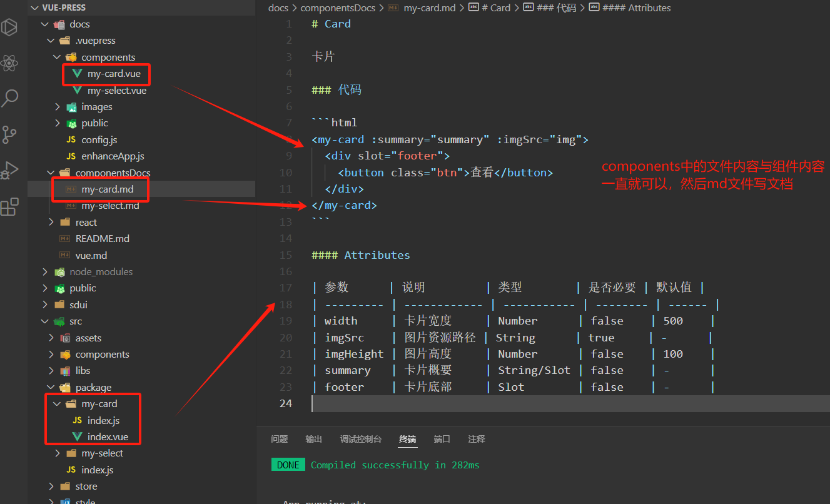The width and height of the screenshot is (830, 504).
Task: Click the assets folder icon
Action: point(65,338)
